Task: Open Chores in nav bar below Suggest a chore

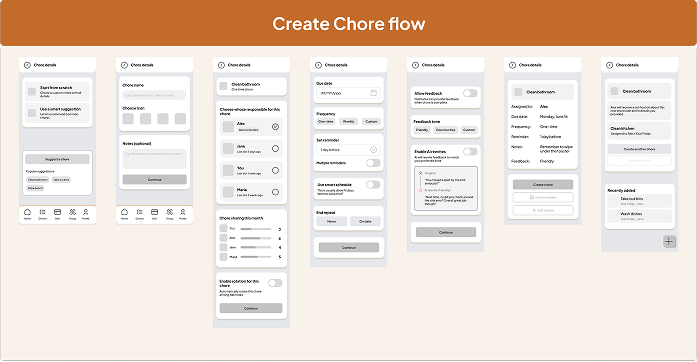Action: 42,214
